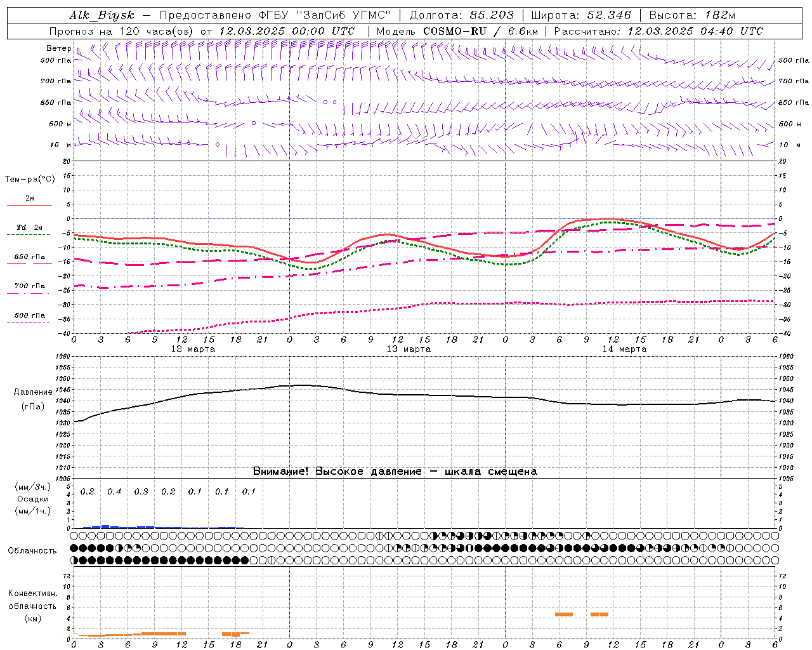Click the precipitation value '0.3'
812x650 pixels.
(141, 492)
